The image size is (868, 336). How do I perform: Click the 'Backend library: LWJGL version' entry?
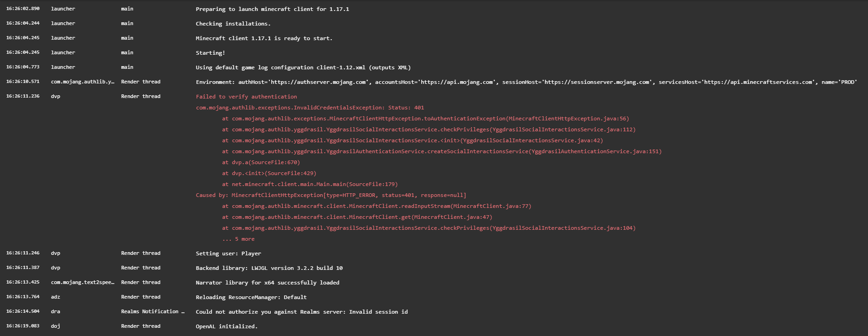tap(269, 268)
